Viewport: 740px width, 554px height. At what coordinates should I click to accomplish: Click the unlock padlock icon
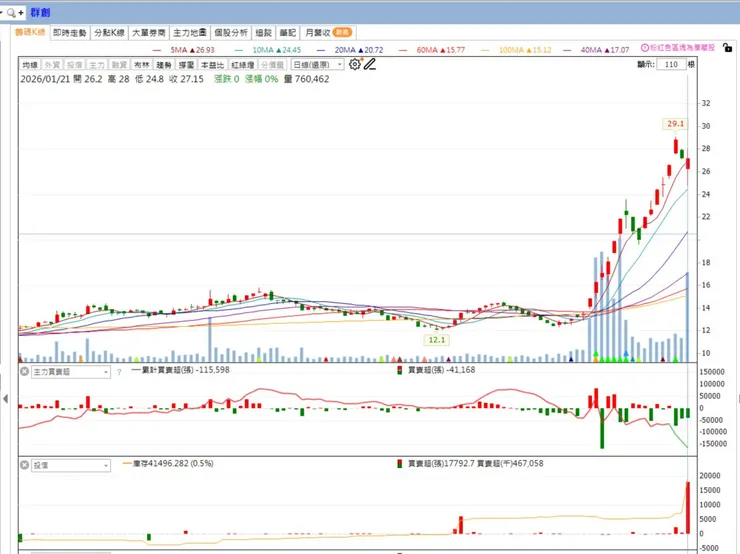tap(727, 48)
